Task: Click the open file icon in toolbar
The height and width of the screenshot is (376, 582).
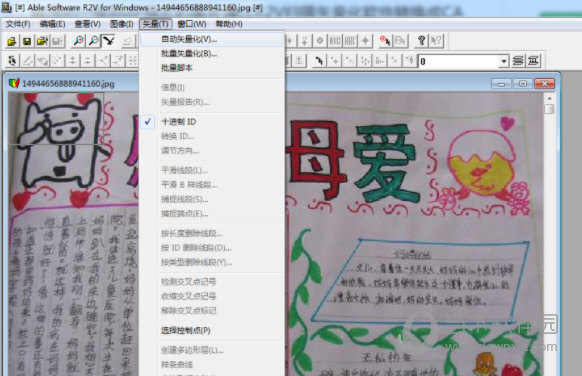Action: pyautogui.click(x=12, y=41)
